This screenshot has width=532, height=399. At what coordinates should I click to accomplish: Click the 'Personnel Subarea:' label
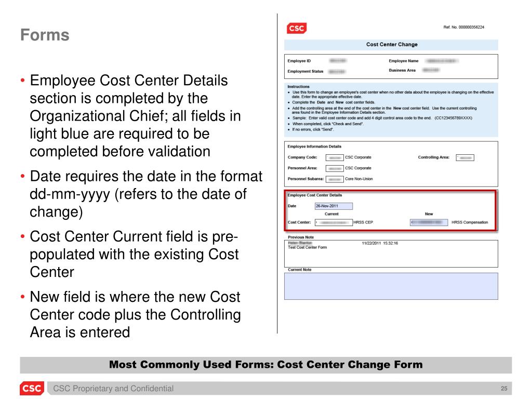pos(305,179)
